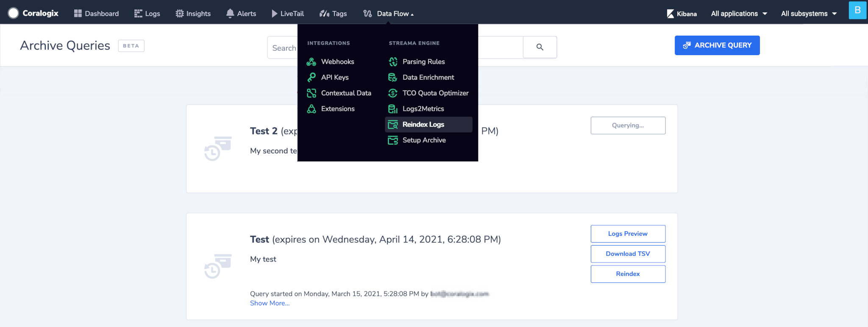Click the Insights chip icon
Image resolution: width=868 pixels, height=327 pixels.
pyautogui.click(x=180, y=14)
